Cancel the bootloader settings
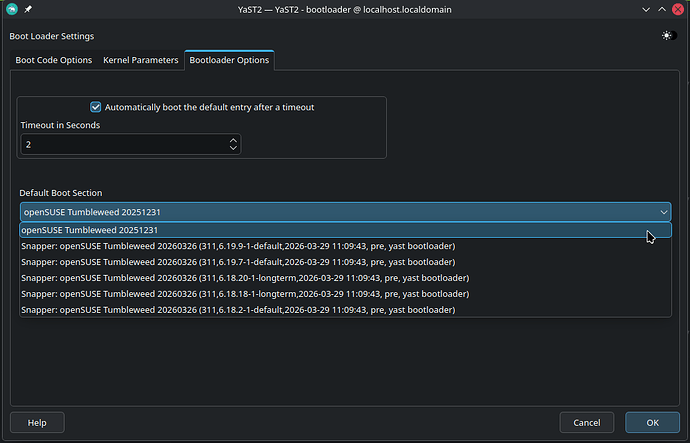 coord(587,422)
